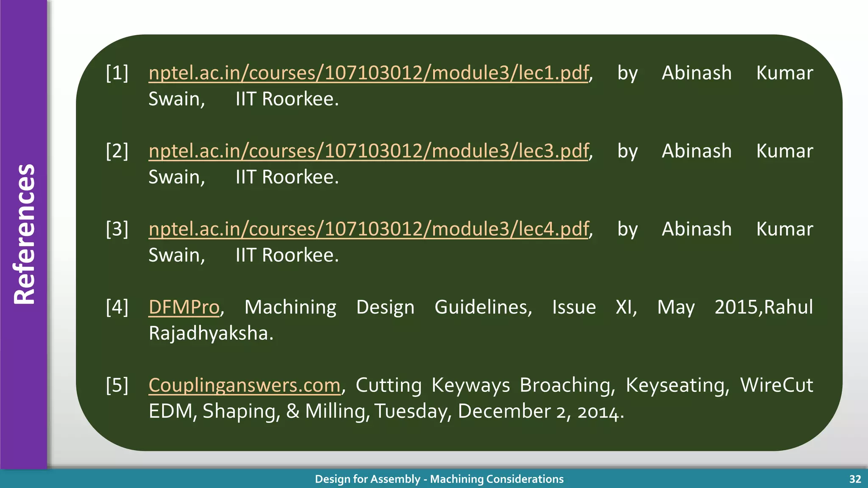
Task: Click 'EDM, Shaping, & Milling' text
Action: point(259,412)
